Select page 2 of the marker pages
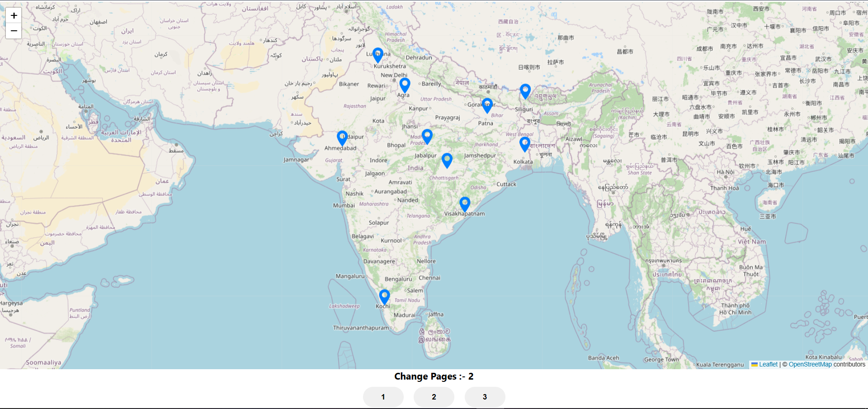 434,397
